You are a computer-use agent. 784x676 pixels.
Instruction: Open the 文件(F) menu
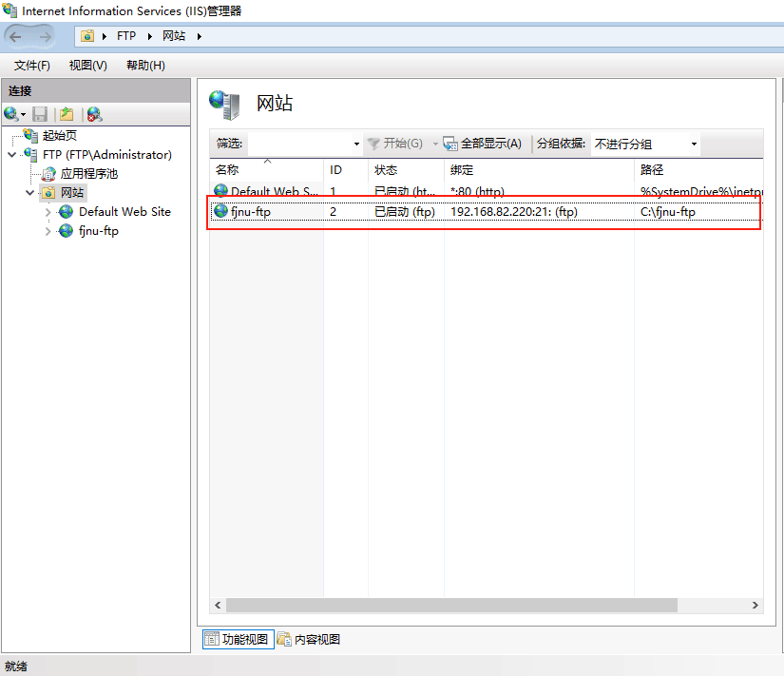[32, 66]
